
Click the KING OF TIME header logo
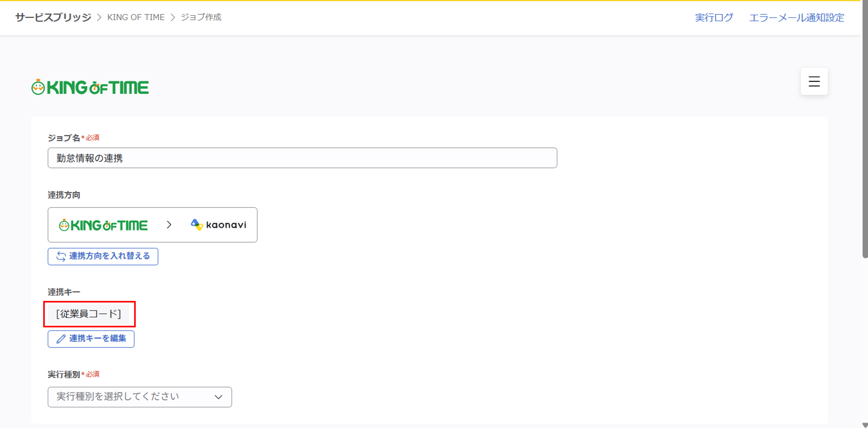(90, 87)
